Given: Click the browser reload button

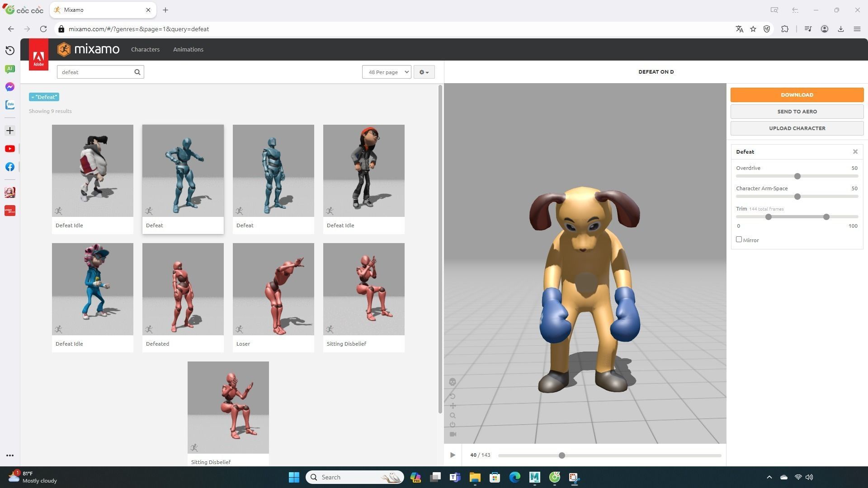Looking at the screenshot, I should click(x=43, y=29).
